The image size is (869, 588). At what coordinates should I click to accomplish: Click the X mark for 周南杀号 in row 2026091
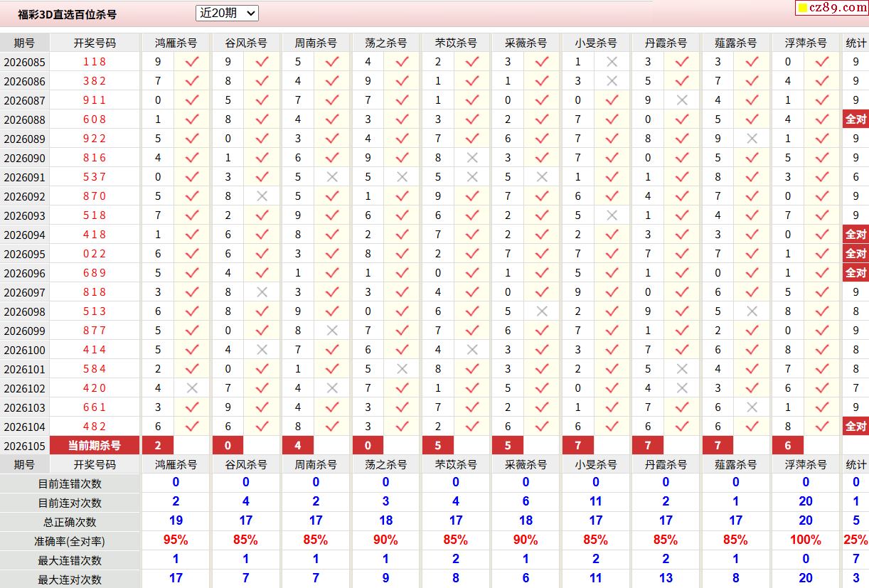tap(332, 177)
